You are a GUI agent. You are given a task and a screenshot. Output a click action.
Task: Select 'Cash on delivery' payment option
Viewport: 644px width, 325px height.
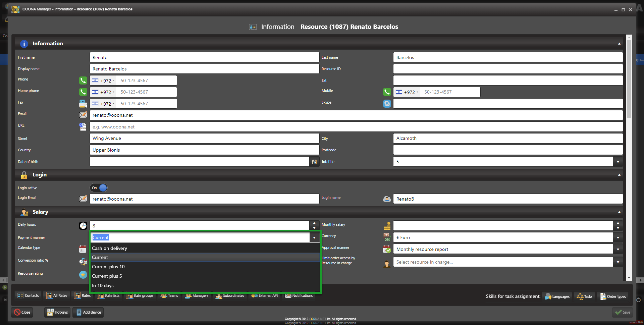[x=110, y=248]
